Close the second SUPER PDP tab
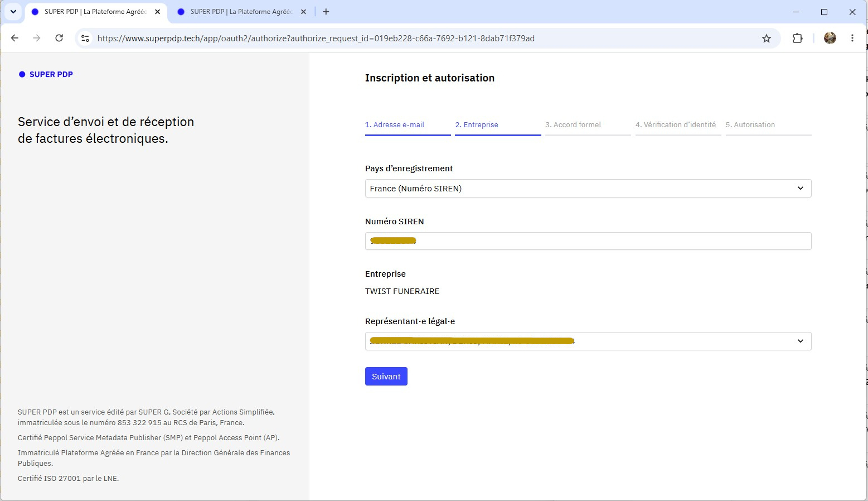The height and width of the screenshot is (501, 868). point(304,12)
